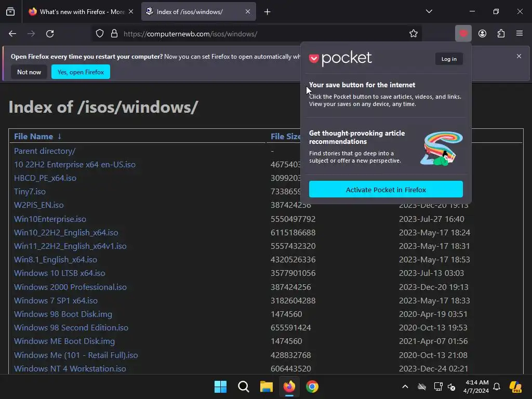Viewport: 532px width, 399px height.
Task: Open the Parent directory/ link
Action: click(45, 151)
